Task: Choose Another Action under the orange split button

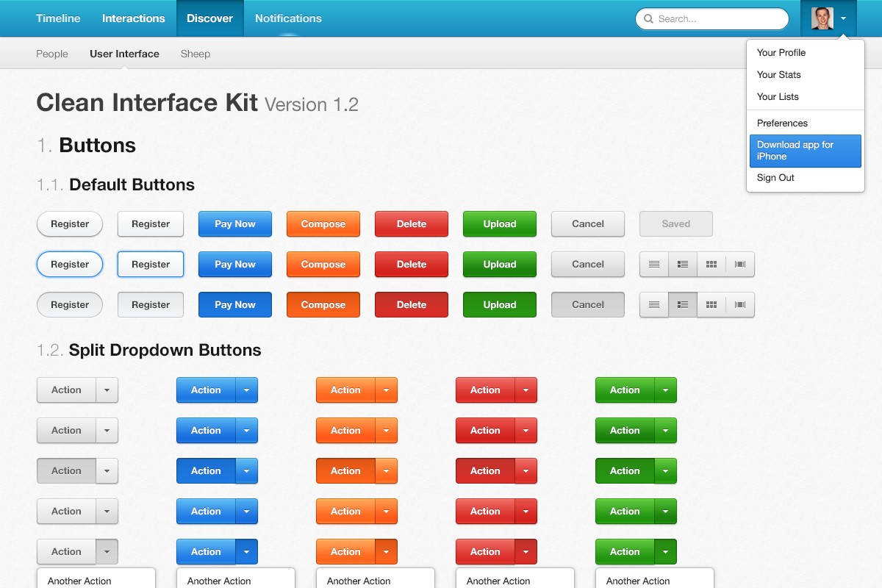Action: (x=376, y=581)
